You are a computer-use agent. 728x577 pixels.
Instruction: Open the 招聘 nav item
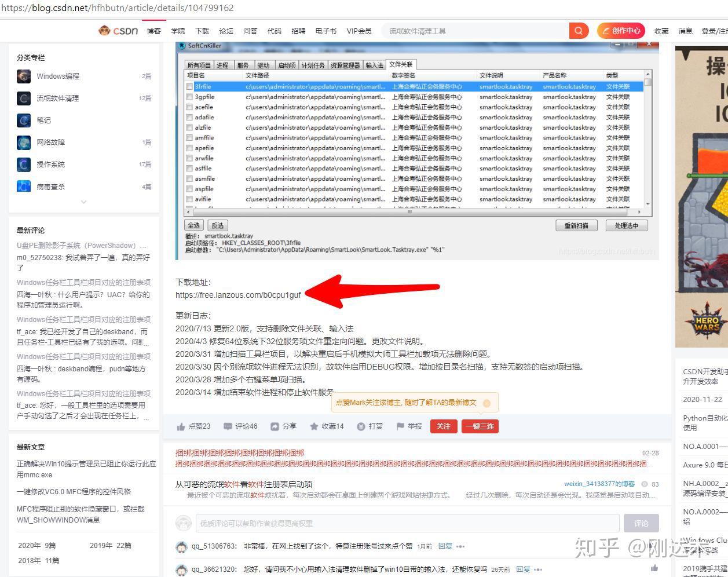click(x=298, y=31)
